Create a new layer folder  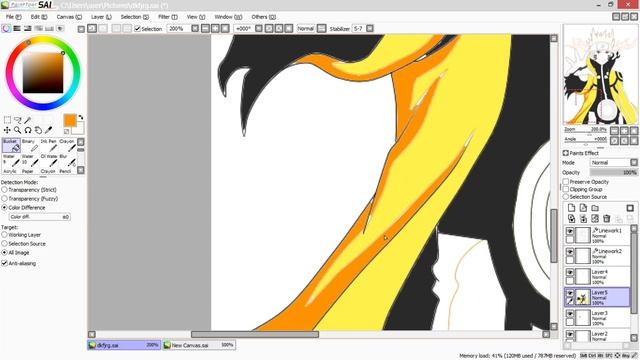595,208
